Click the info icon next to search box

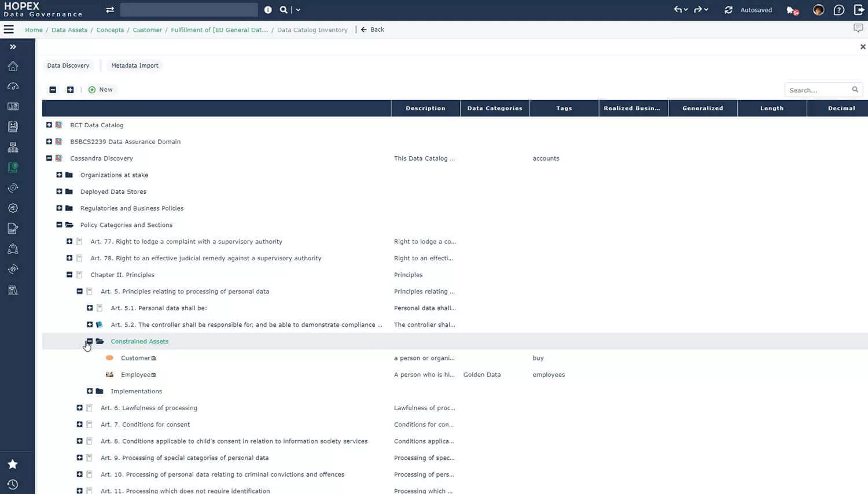tap(268, 10)
